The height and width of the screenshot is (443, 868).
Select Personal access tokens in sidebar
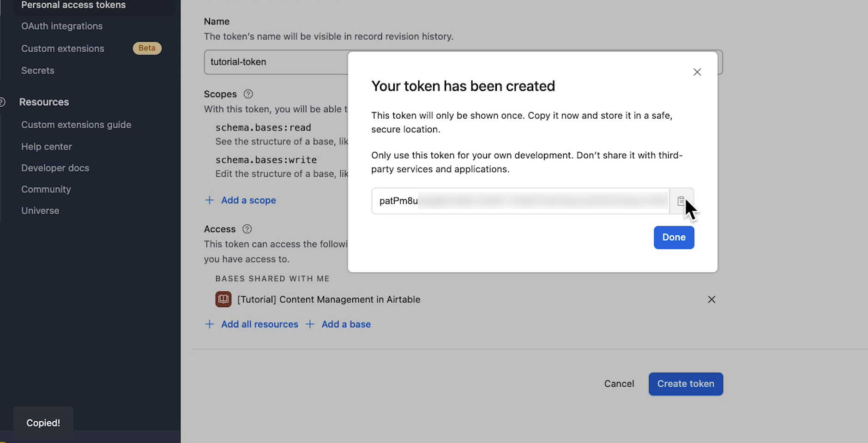click(x=73, y=5)
